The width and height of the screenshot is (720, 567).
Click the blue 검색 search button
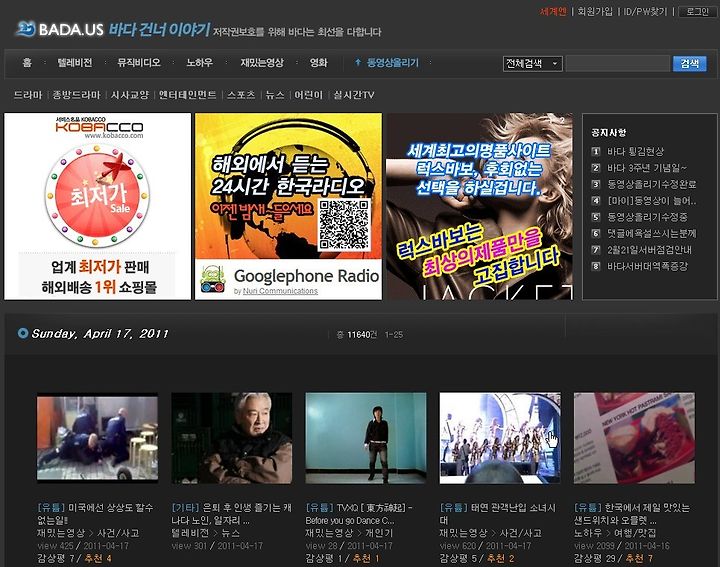point(690,63)
